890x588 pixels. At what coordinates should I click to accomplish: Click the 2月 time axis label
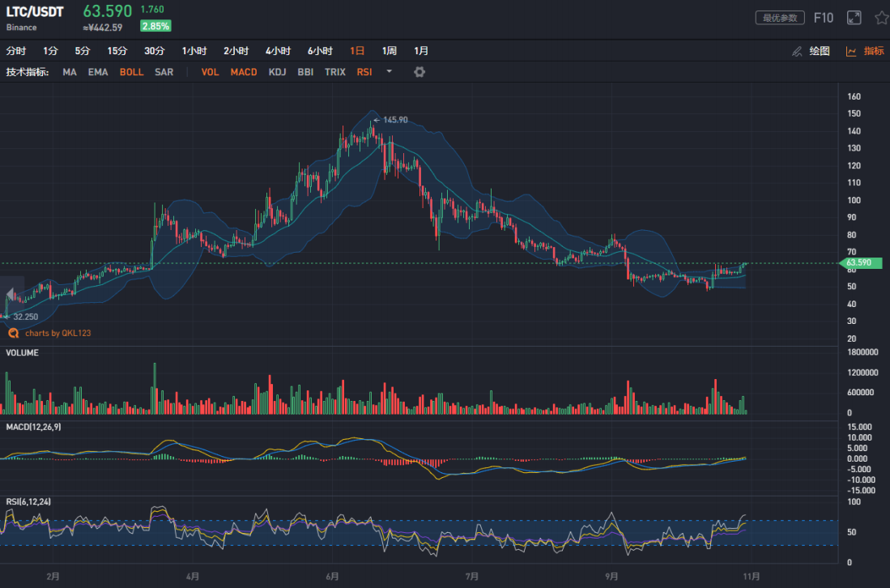[53, 576]
